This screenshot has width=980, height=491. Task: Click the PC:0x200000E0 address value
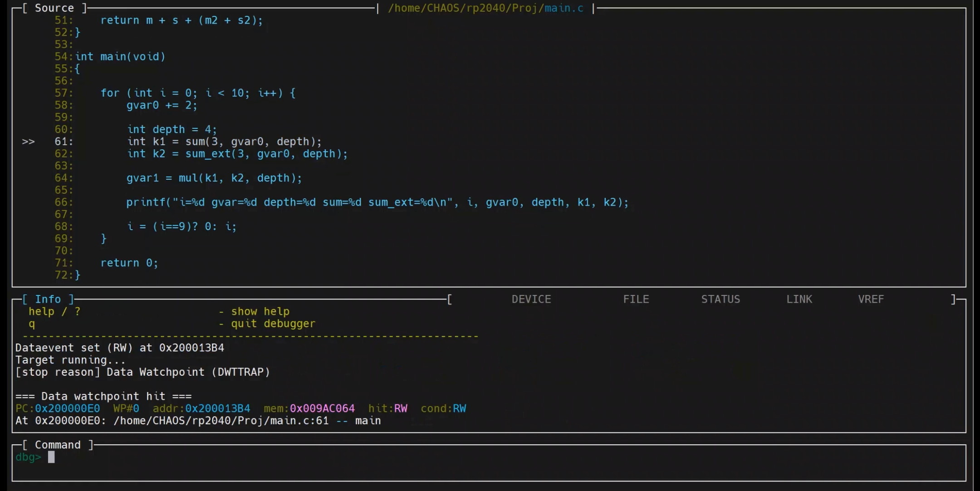pyautogui.click(x=67, y=408)
